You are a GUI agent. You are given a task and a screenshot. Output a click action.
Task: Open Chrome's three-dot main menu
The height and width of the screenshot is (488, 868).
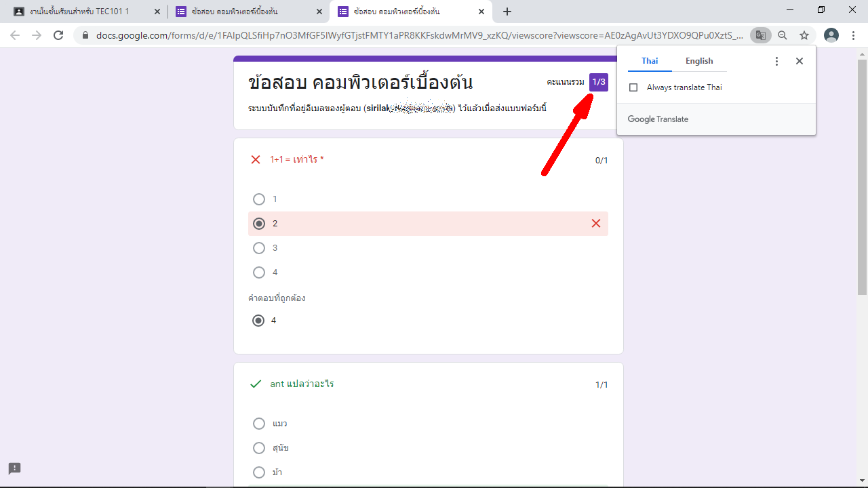coord(853,35)
